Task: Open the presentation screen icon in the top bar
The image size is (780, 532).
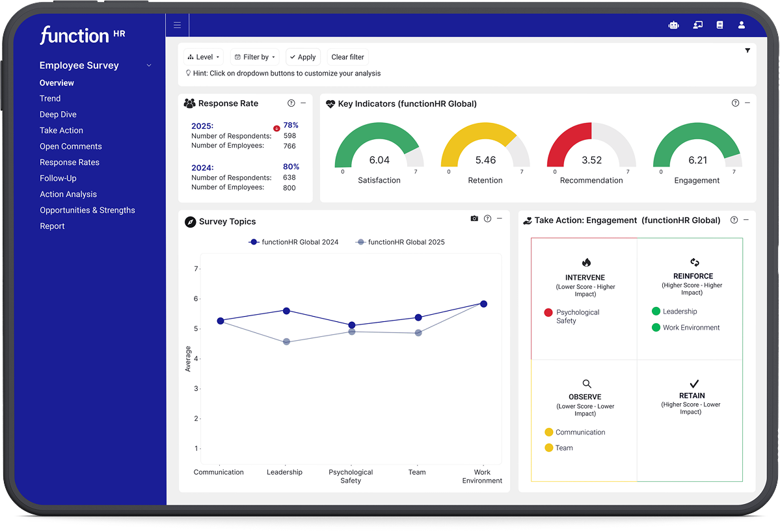Action: pos(697,25)
